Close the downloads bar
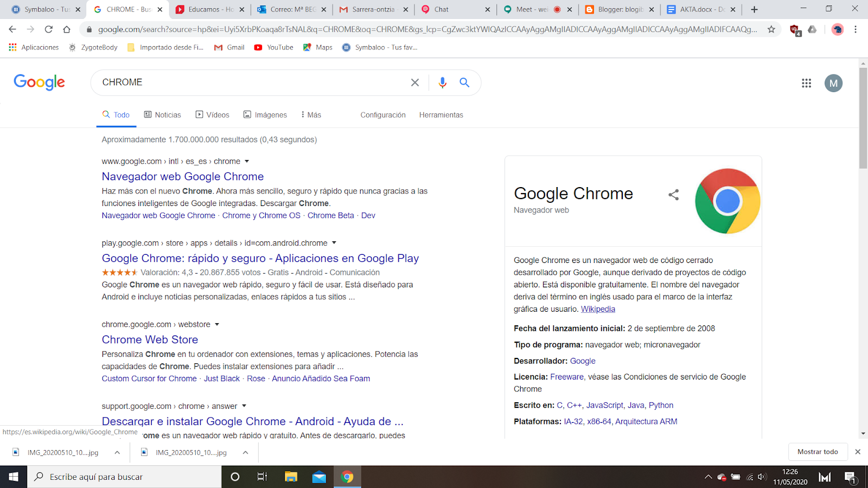The width and height of the screenshot is (868, 488). tap(858, 452)
